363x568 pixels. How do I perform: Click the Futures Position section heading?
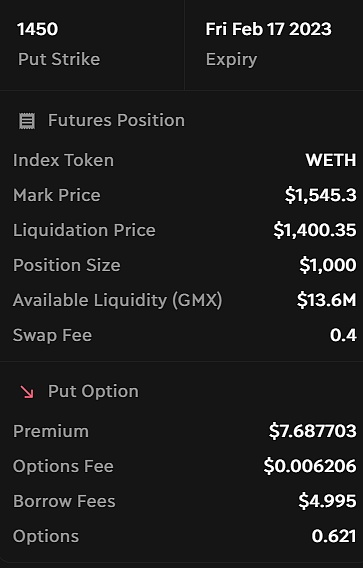coord(116,120)
